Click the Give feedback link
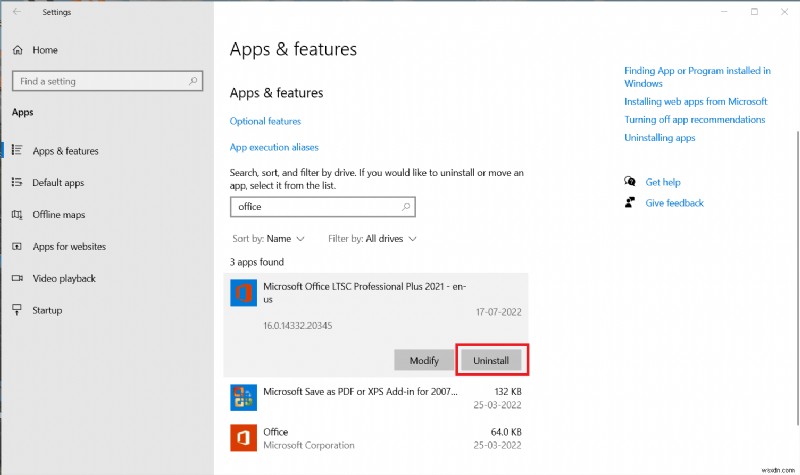 point(674,203)
